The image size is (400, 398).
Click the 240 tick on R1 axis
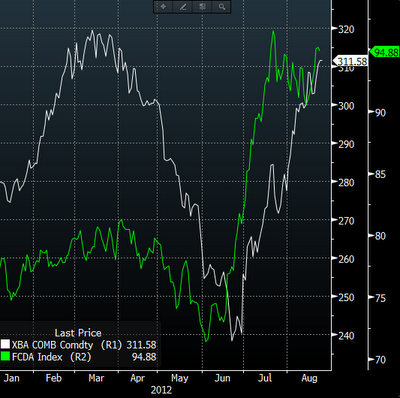click(346, 335)
